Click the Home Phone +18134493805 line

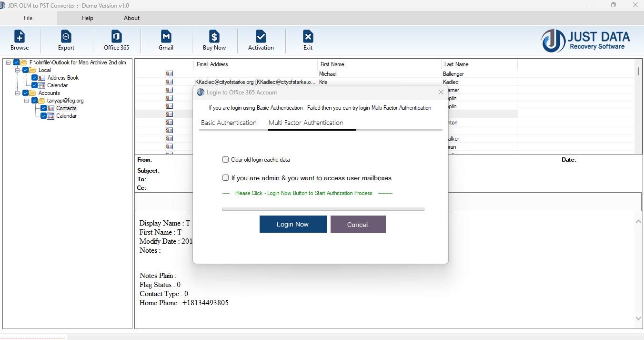pos(184,303)
